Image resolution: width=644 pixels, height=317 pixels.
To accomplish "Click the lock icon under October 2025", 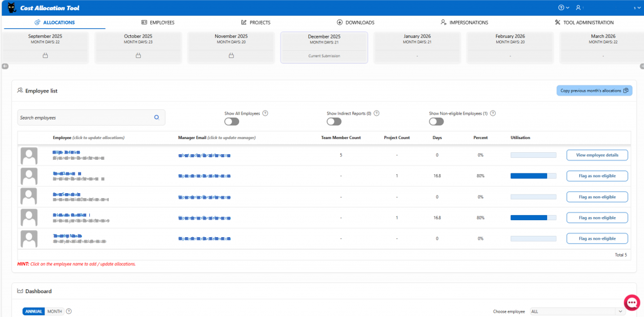I will coord(138,56).
